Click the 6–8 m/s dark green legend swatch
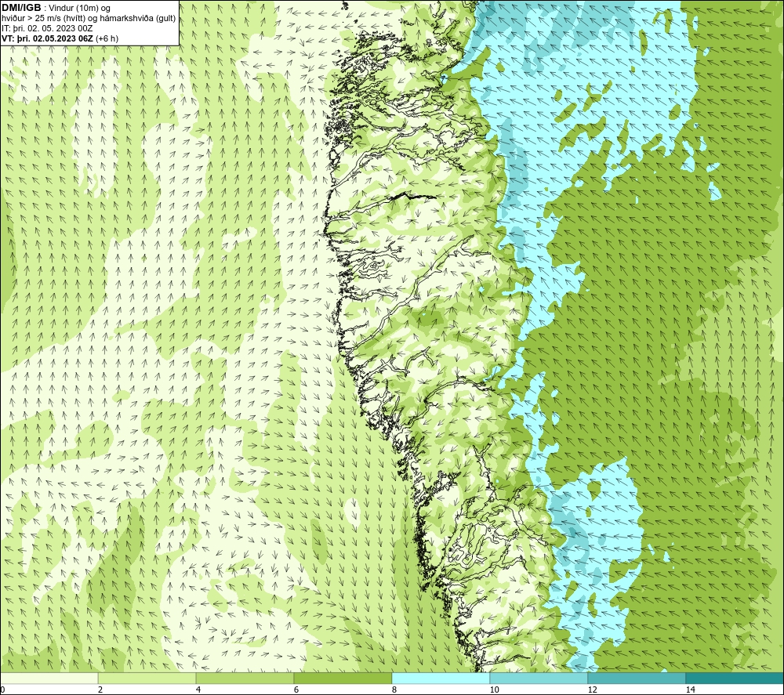 tap(343, 678)
